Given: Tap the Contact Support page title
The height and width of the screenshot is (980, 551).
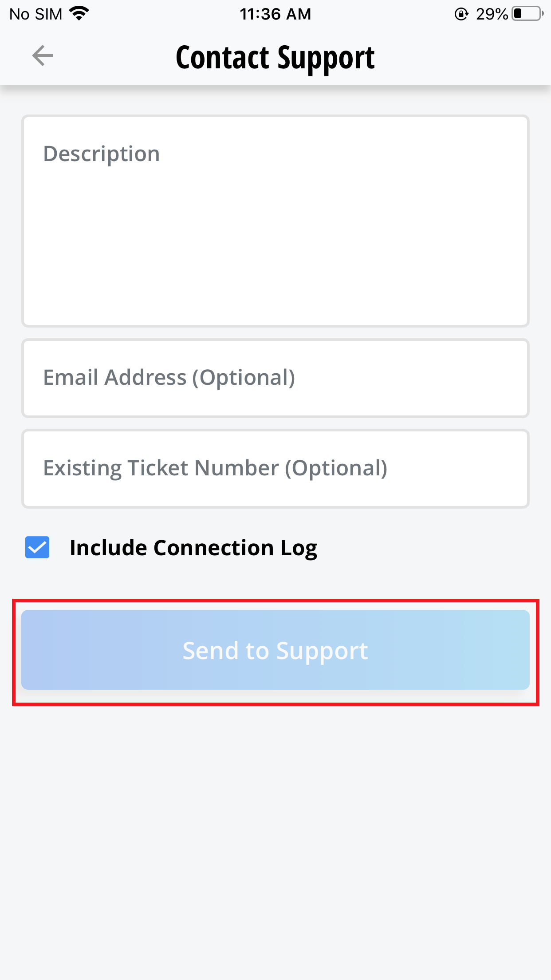Looking at the screenshot, I should tap(275, 57).
